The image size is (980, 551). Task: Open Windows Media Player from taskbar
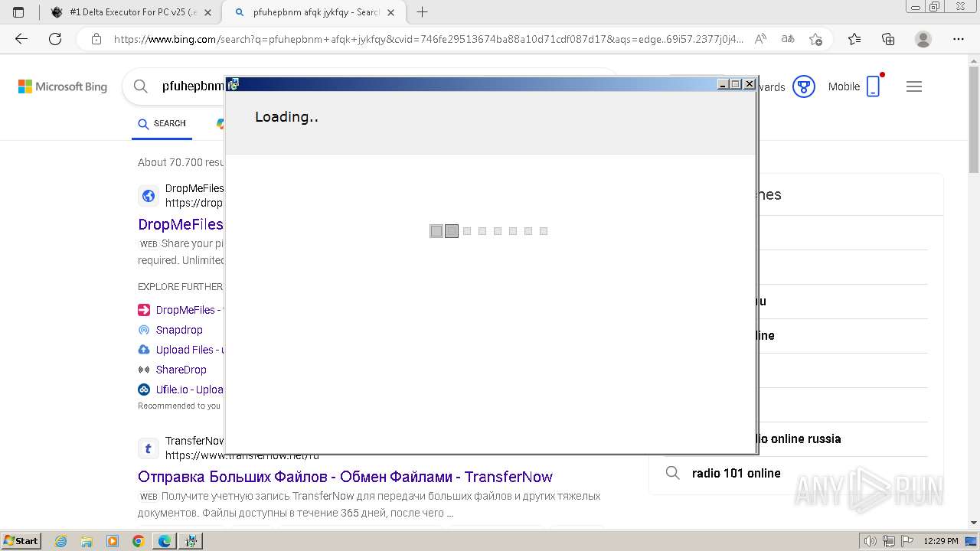click(113, 541)
